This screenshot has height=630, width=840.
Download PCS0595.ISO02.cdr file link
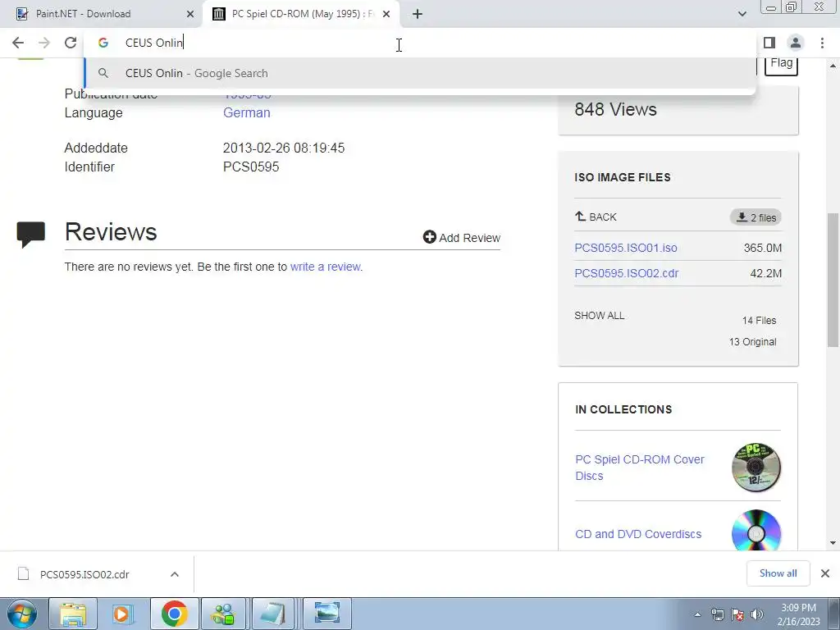(x=626, y=273)
